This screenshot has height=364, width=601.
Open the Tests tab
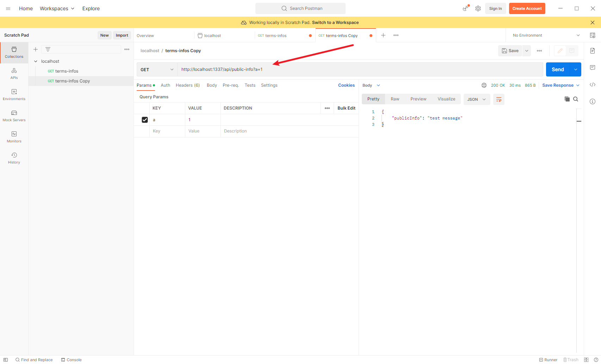pyautogui.click(x=250, y=85)
